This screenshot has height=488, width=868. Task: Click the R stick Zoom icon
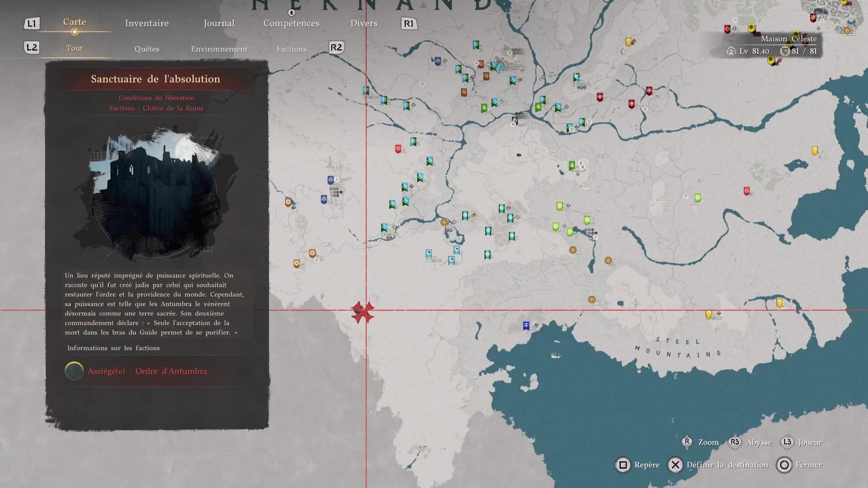[x=687, y=442]
